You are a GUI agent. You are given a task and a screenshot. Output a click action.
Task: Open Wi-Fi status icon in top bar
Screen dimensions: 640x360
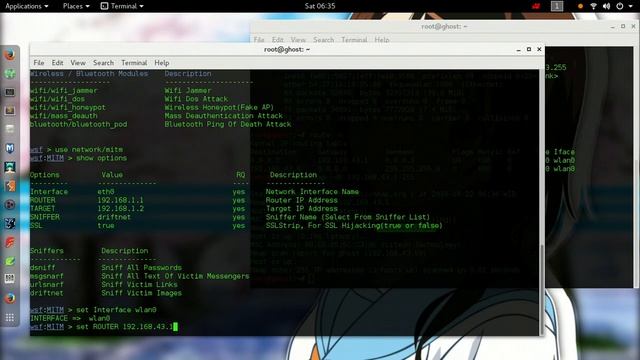tap(593, 6)
